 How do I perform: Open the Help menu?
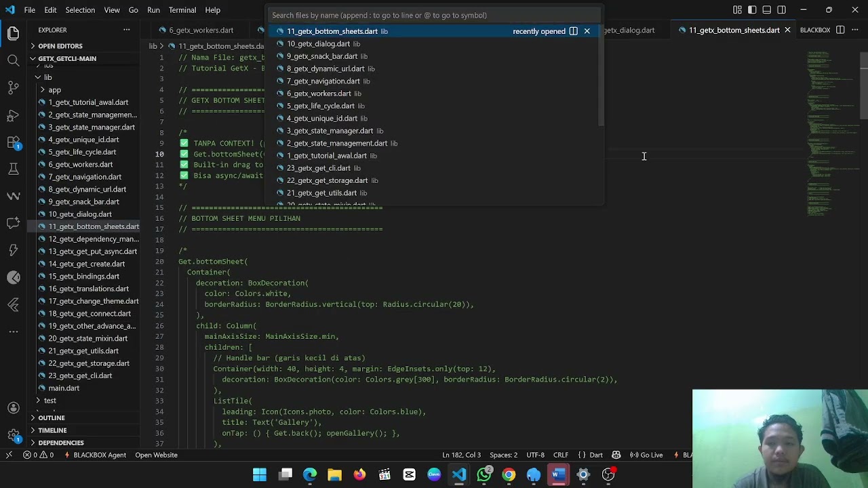(212, 10)
